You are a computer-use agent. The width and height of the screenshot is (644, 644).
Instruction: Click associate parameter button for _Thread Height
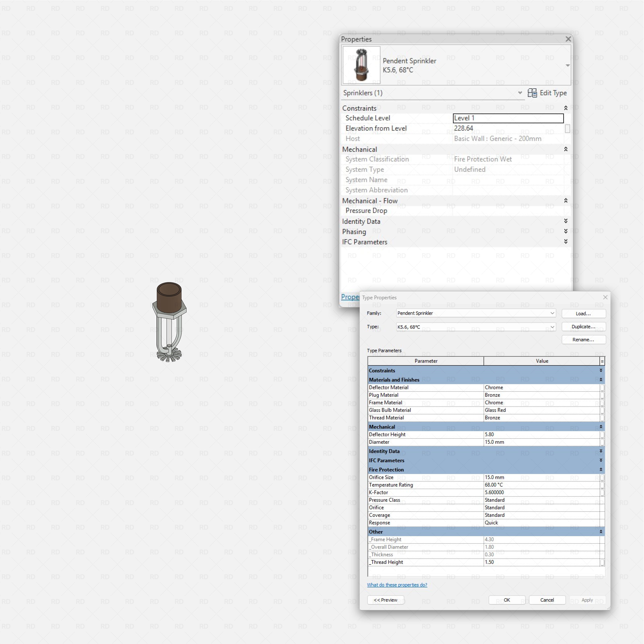click(x=602, y=562)
